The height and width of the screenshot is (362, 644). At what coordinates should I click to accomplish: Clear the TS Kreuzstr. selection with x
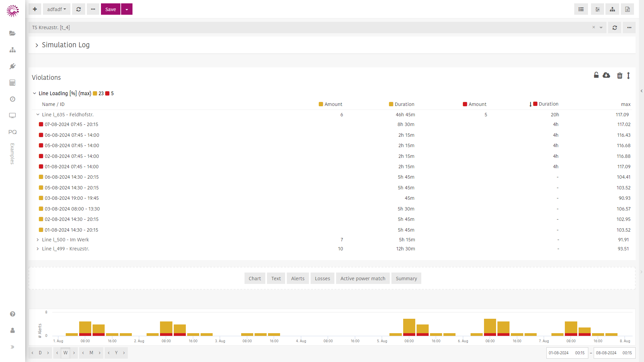coord(594,27)
